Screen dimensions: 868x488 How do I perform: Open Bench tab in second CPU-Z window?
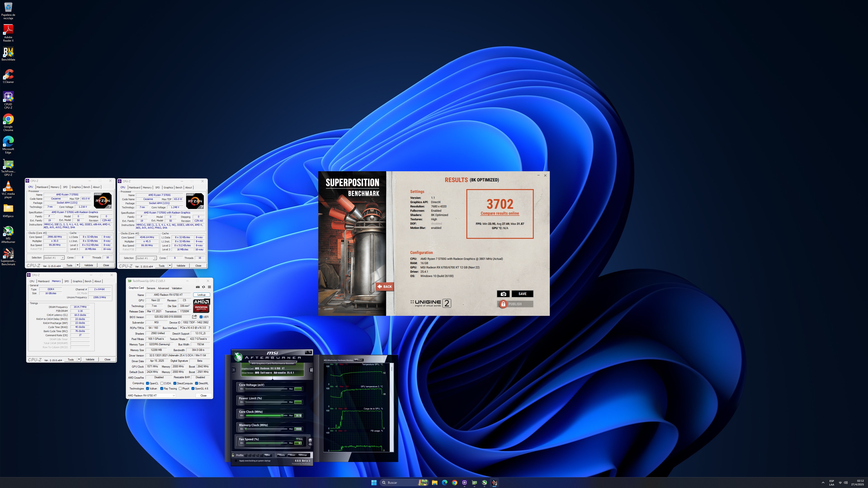tap(179, 187)
